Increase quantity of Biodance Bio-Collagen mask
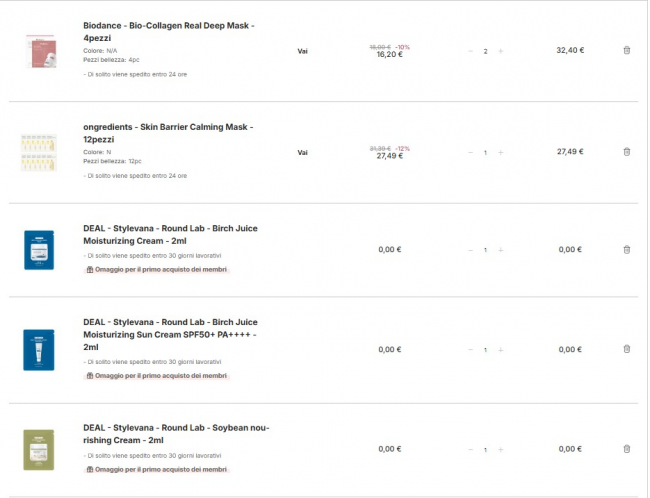Image resolution: width=650 pixels, height=498 pixels. click(x=501, y=51)
